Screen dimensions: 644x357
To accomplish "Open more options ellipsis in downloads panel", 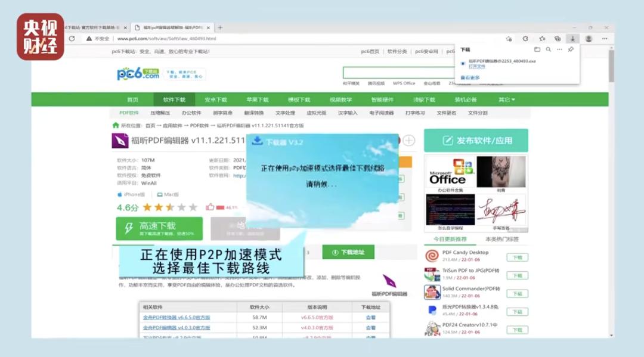I will pyautogui.click(x=559, y=49).
